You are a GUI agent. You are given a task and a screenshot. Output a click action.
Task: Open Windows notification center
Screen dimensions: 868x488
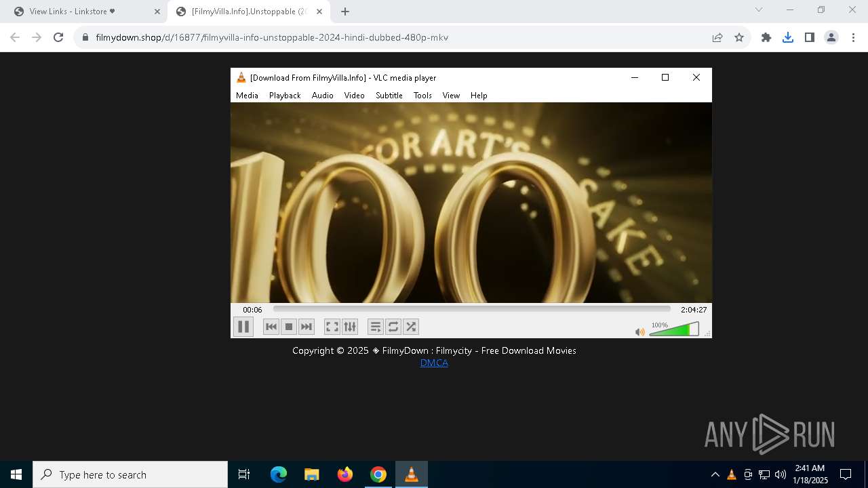(x=846, y=474)
